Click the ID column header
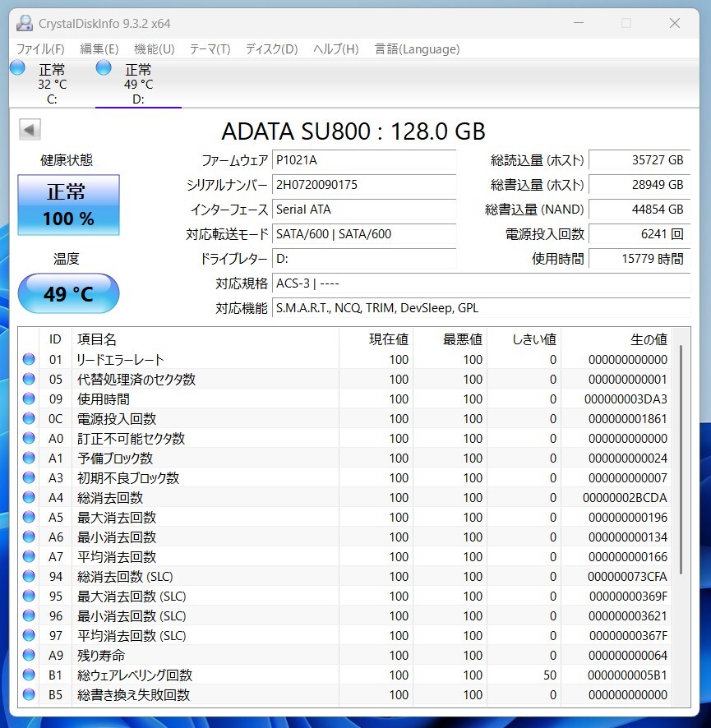 coord(55,339)
